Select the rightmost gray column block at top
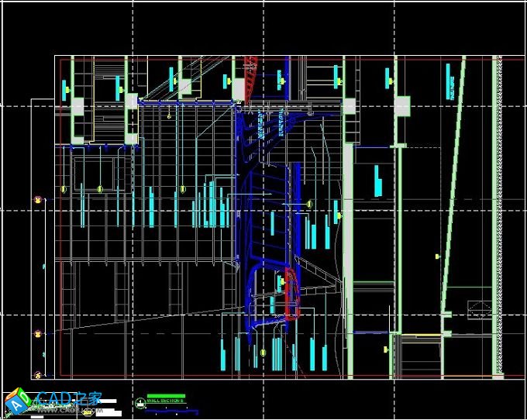This screenshot has height=420, width=527. pos(401,106)
